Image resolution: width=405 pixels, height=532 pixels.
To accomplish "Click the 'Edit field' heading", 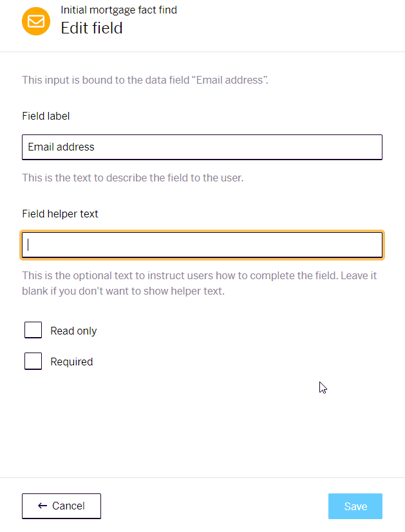I will pos(91,28).
